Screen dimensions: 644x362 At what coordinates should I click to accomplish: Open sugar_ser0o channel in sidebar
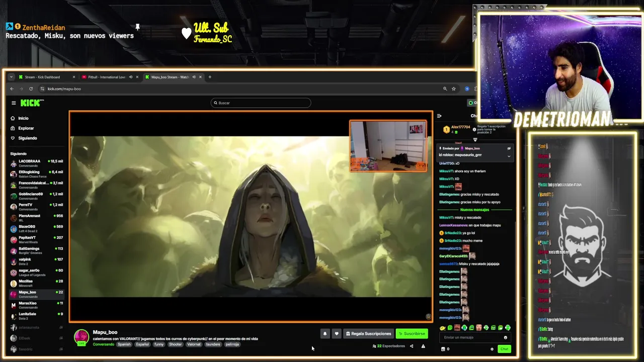click(36, 272)
